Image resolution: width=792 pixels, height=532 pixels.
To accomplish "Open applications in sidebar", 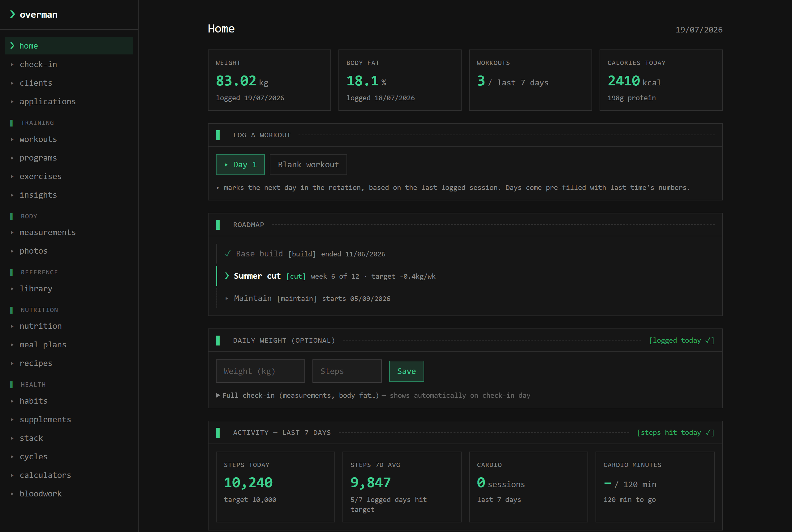I will tap(69, 101).
